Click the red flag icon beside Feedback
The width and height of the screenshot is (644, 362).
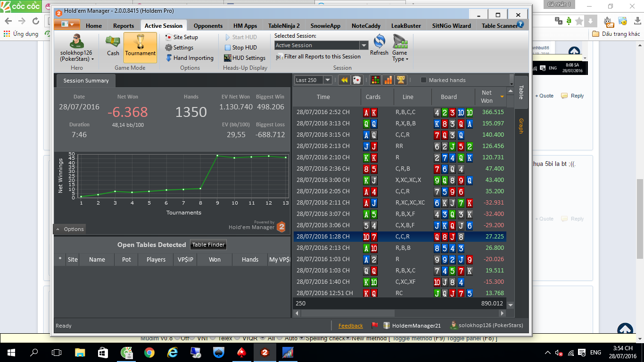coord(375,325)
